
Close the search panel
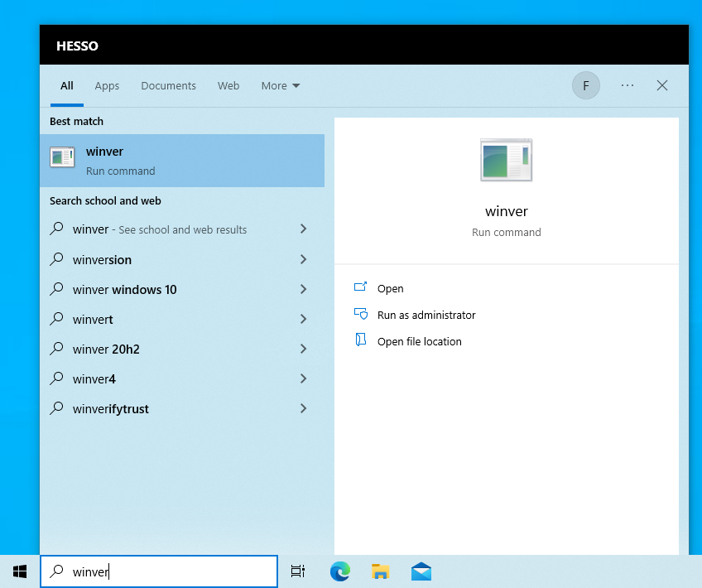662,85
